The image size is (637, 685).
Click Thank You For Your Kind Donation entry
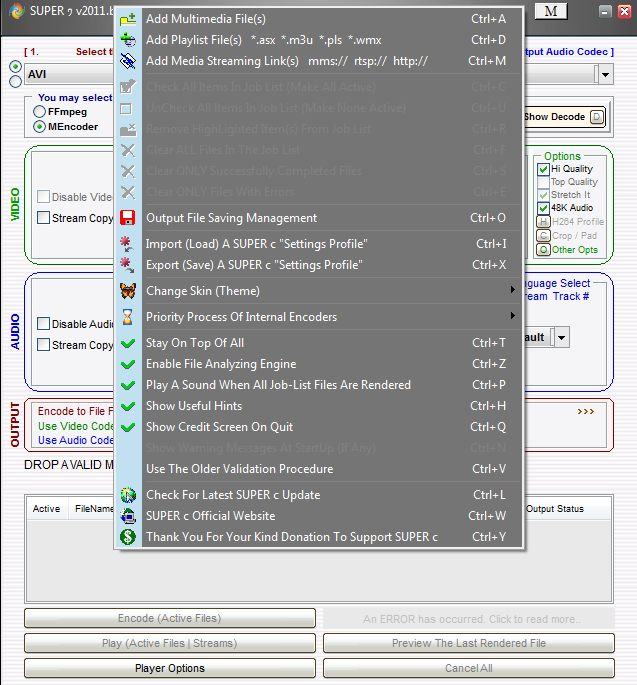(319, 537)
